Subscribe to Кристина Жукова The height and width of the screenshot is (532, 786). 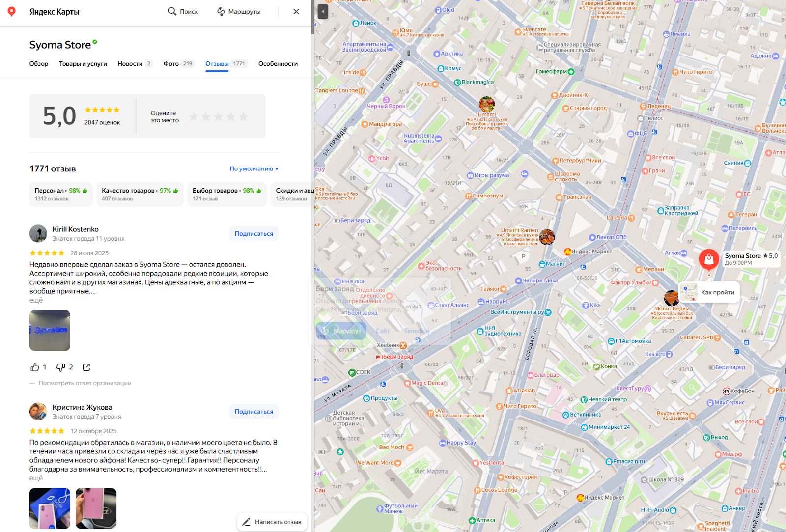point(253,412)
